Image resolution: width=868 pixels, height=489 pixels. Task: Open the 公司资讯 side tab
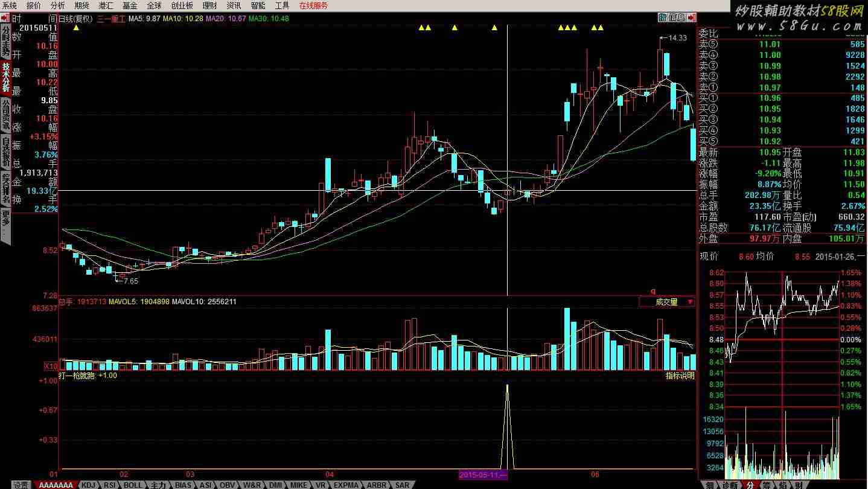pyautogui.click(x=5, y=115)
